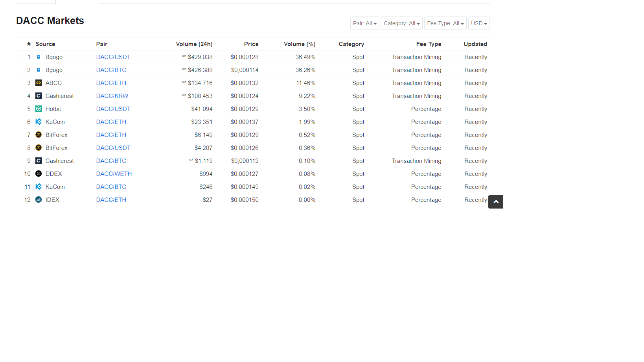The width and height of the screenshot is (644, 362).
Task: Click the IDEX exchange logo icon
Action: [39, 200]
